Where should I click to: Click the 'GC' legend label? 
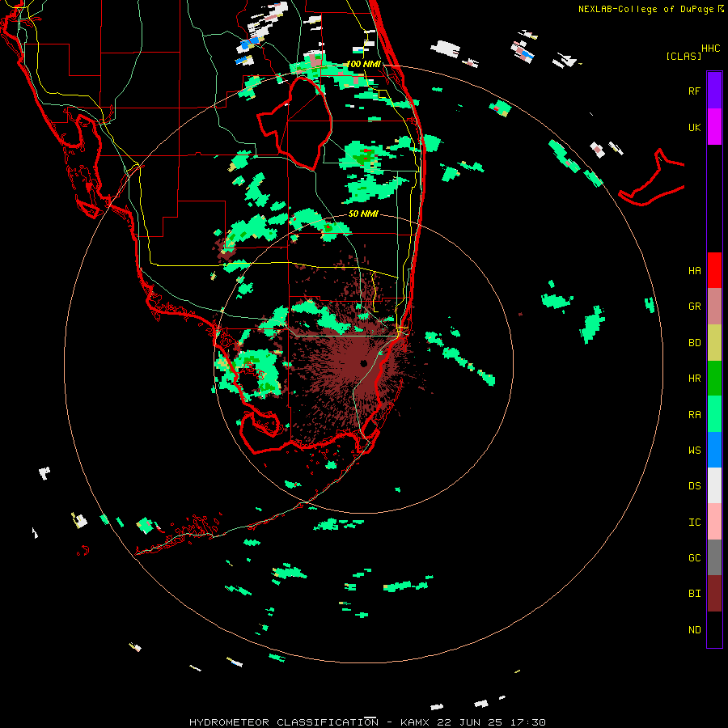(694, 558)
